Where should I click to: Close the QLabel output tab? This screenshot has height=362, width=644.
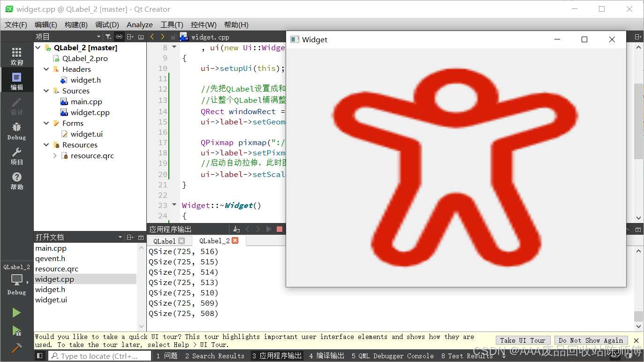[x=182, y=240]
